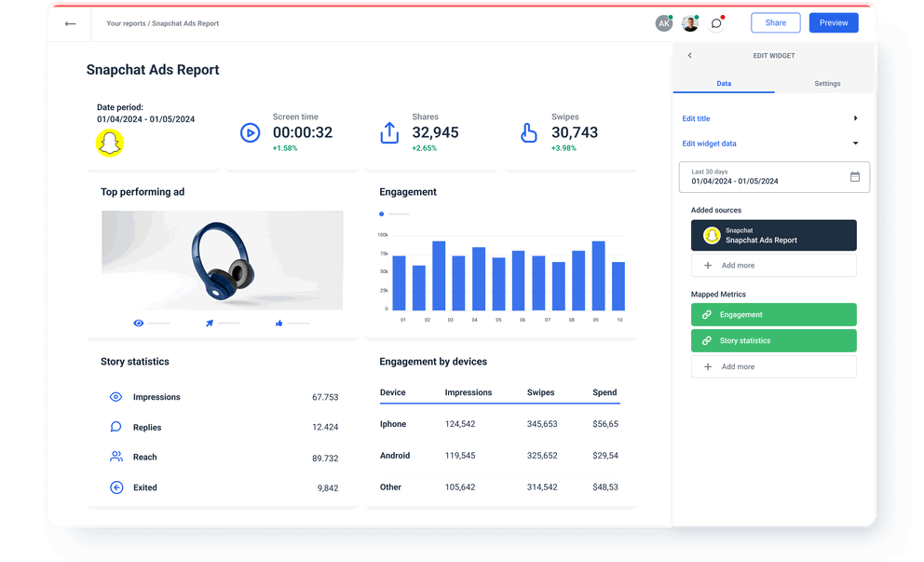This screenshot has height=562, width=924.
Task: Open the comments chat bubble icon
Action: click(x=716, y=23)
